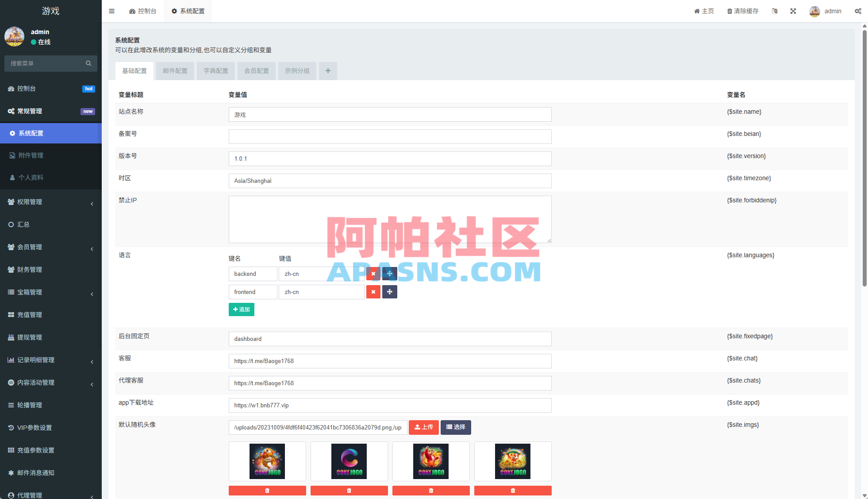Switch to the 示例分组 tab
868x499 pixels.
tap(297, 71)
